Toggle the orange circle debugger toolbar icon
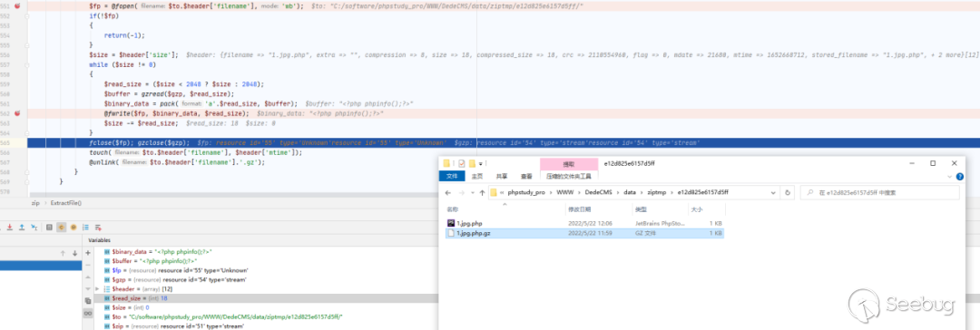Image resolution: width=980 pixels, height=330 pixels. (x=73, y=227)
